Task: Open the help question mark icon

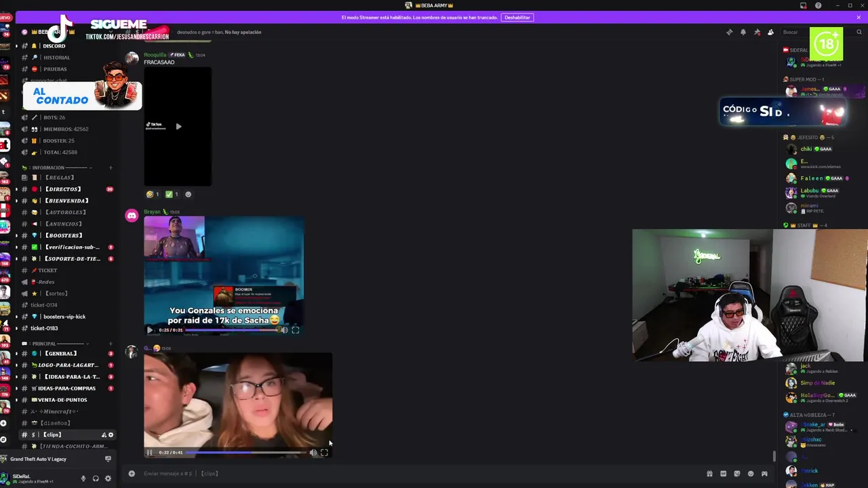Action: coord(818,5)
